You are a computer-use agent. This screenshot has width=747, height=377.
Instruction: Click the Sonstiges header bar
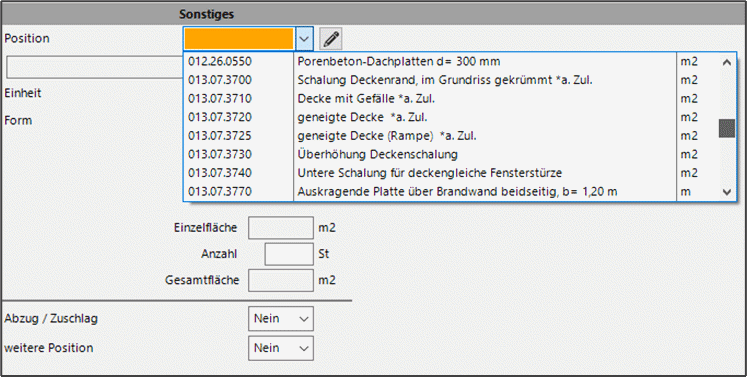point(374,14)
